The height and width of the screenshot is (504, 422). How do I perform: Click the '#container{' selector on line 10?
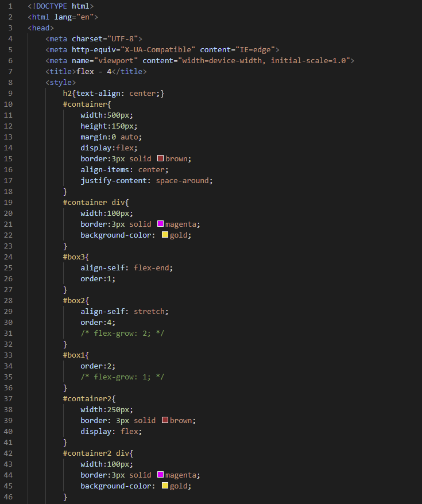click(x=87, y=104)
